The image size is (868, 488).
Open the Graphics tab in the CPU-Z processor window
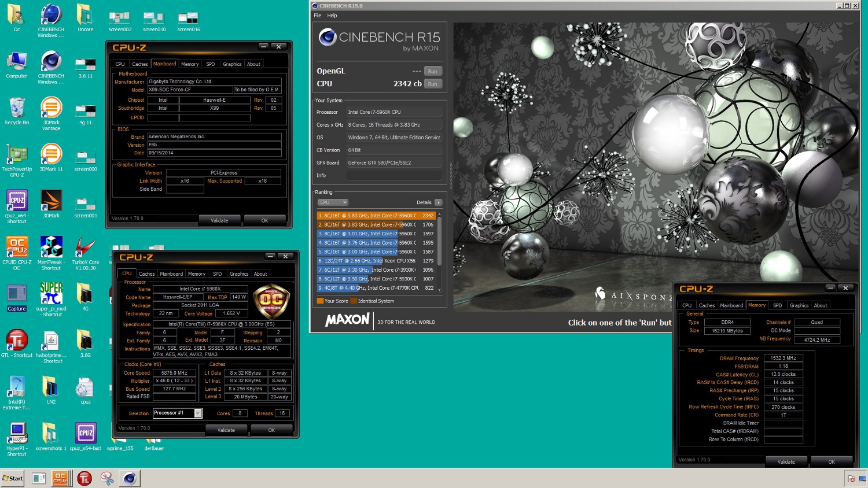click(x=239, y=274)
